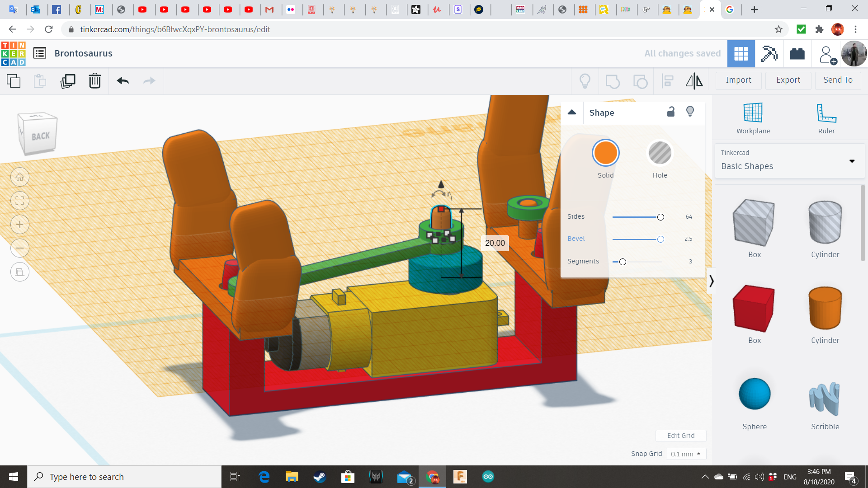Viewport: 868px width, 488px height.
Task: Click the Edit Grid button
Action: (681, 436)
